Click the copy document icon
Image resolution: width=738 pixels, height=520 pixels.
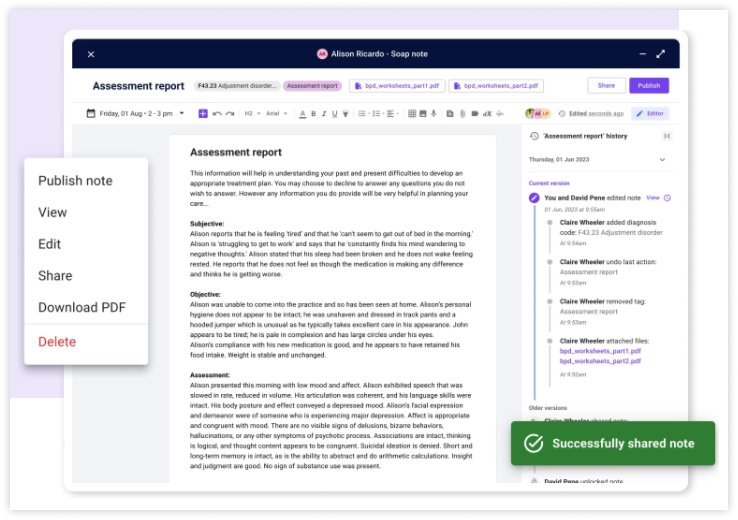click(x=450, y=113)
